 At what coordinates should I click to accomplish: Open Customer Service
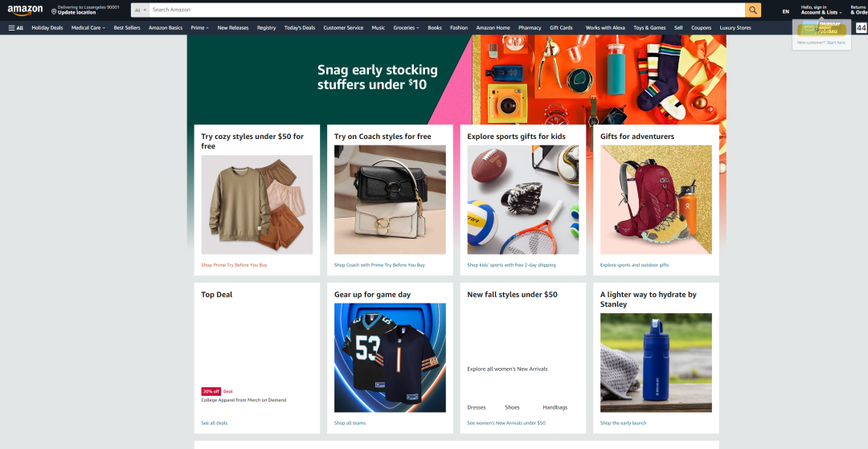click(343, 27)
